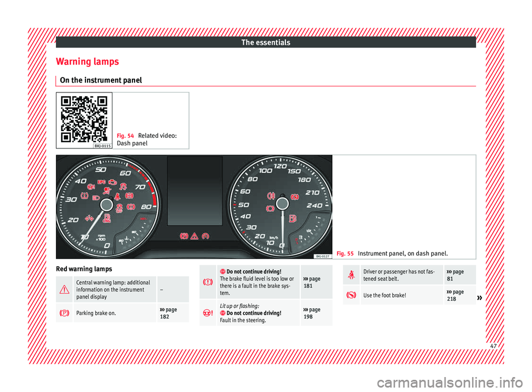532x392 pixels.
Task: Click the 'Fig. 55' caption label
Action: 345,254
